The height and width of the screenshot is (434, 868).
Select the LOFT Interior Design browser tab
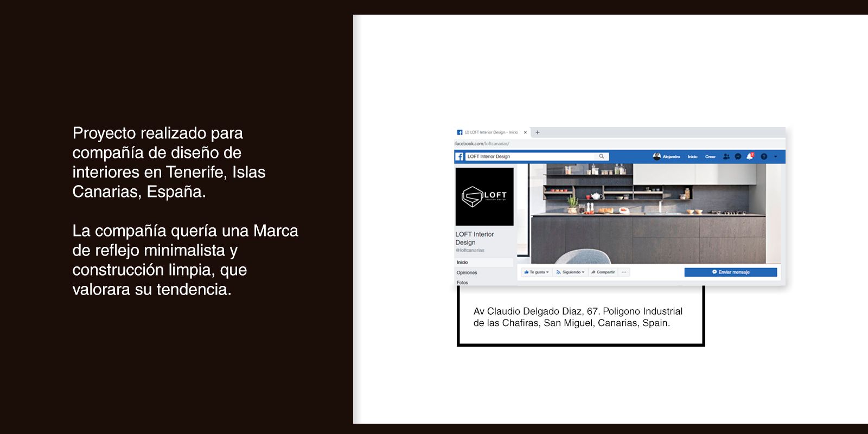pyautogui.click(x=492, y=132)
